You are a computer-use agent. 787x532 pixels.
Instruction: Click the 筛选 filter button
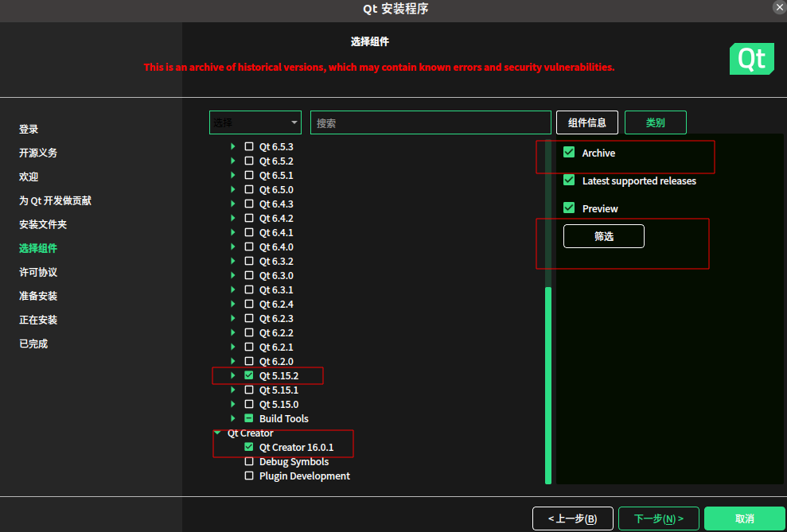click(603, 236)
